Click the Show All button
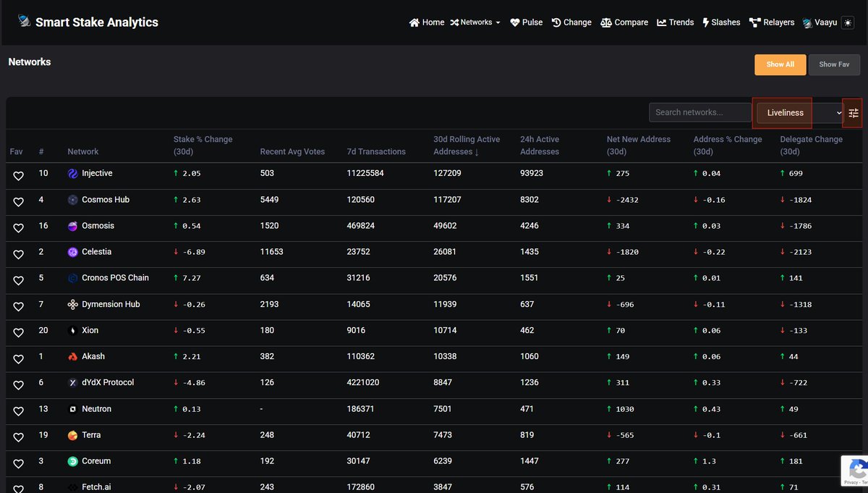This screenshot has width=868, height=493. coord(780,64)
